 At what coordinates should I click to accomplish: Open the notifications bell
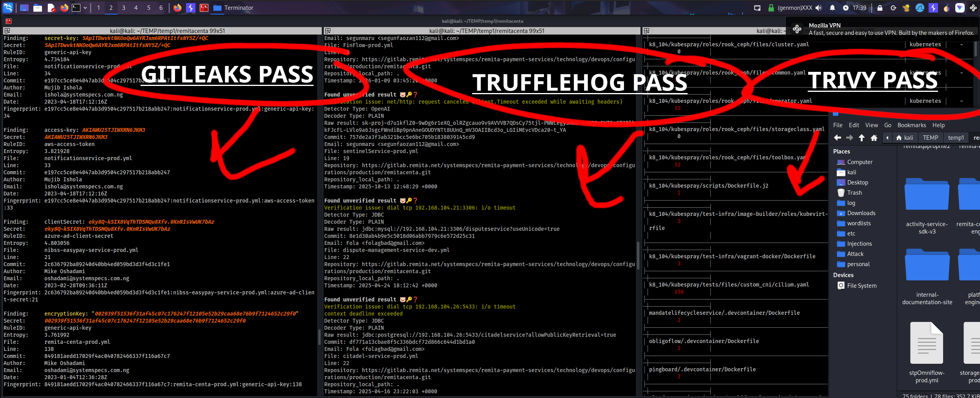coord(832,7)
